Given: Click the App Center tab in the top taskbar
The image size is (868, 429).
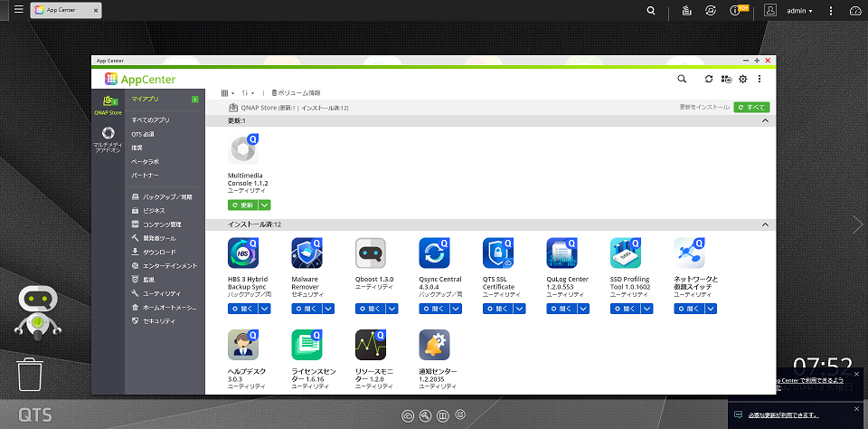Looking at the screenshot, I should click(x=66, y=10).
